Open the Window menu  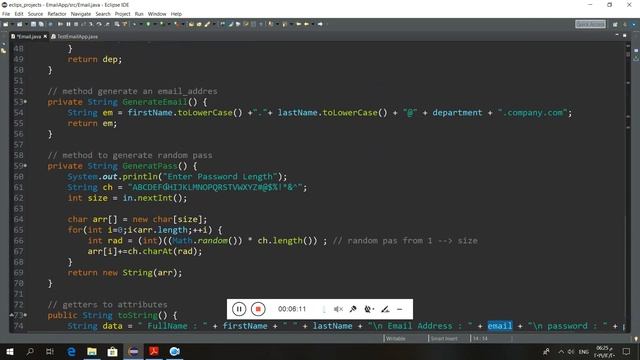(157, 14)
